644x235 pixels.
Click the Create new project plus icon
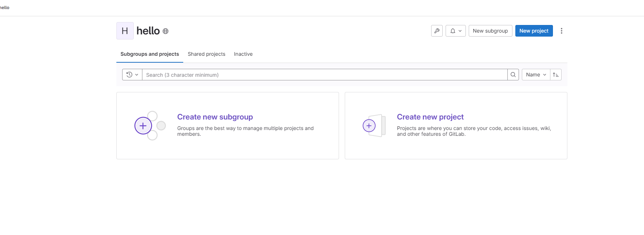coord(369,126)
